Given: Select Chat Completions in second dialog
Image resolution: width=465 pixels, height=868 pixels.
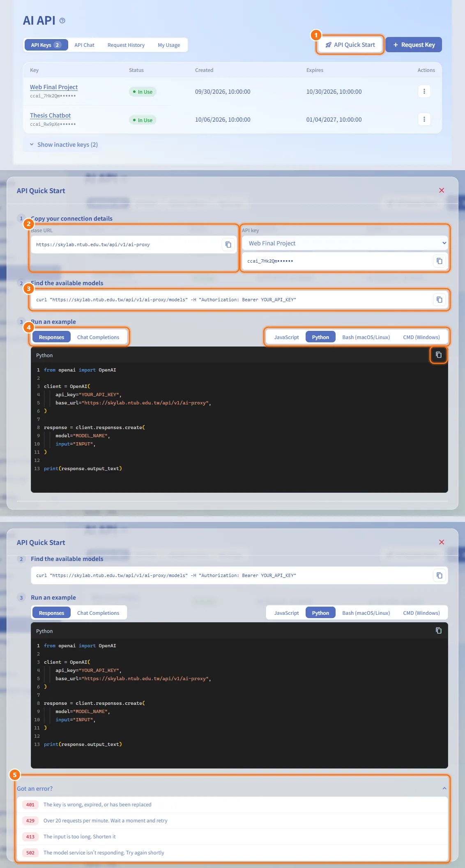Looking at the screenshot, I should coord(98,613).
